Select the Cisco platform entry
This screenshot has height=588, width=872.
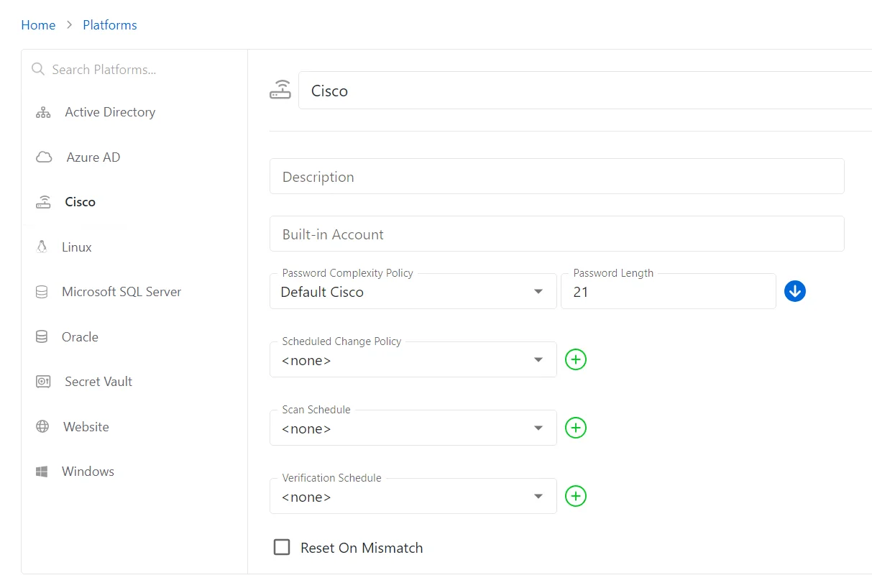[x=81, y=202]
